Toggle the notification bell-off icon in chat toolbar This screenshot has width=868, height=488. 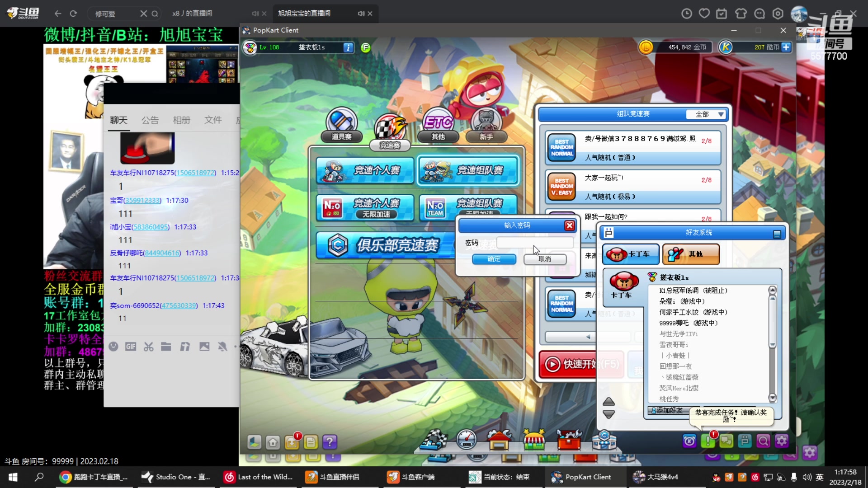coord(222,347)
